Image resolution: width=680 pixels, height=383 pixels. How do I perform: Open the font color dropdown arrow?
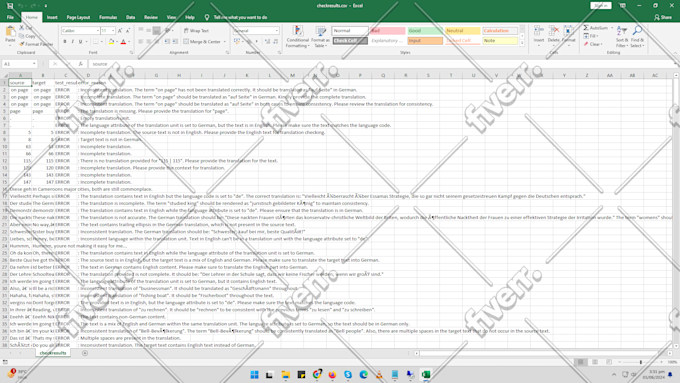[129, 42]
